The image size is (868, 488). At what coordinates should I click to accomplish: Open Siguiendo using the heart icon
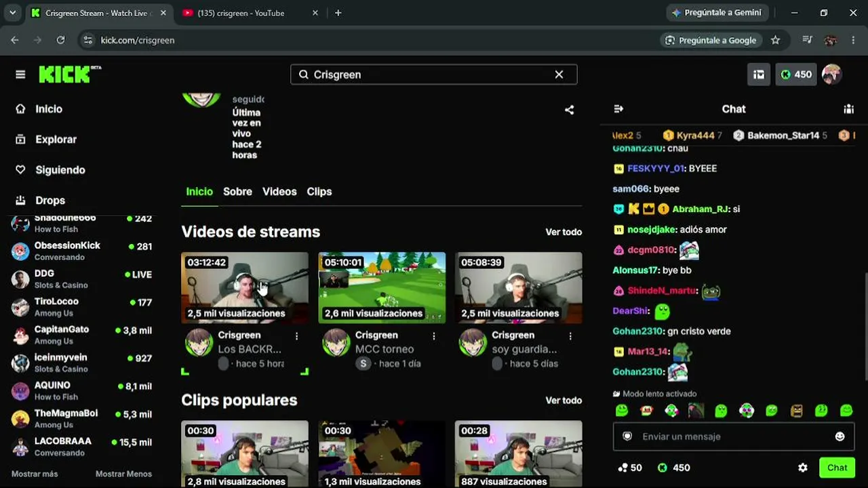pyautogui.click(x=20, y=170)
